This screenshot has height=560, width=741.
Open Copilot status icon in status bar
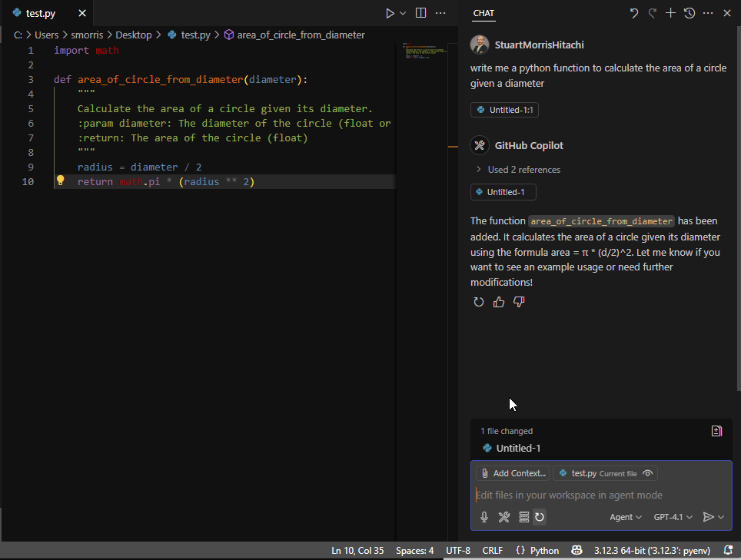click(x=577, y=551)
